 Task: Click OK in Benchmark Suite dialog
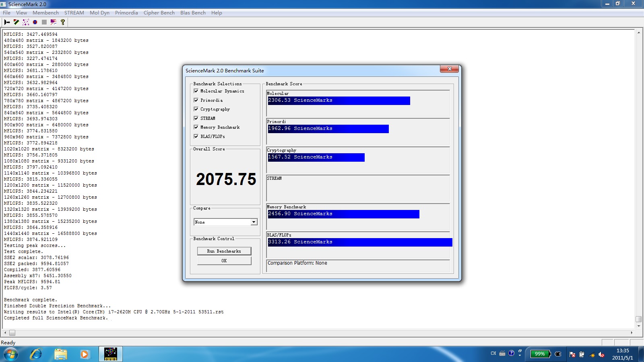(x=224, y=261)
